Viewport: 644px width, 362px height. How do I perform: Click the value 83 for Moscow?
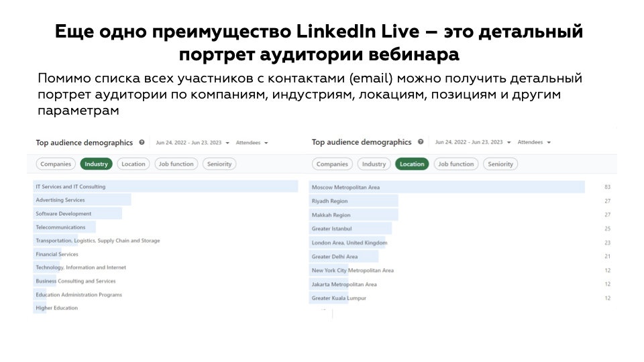click(x=608, y=187)
